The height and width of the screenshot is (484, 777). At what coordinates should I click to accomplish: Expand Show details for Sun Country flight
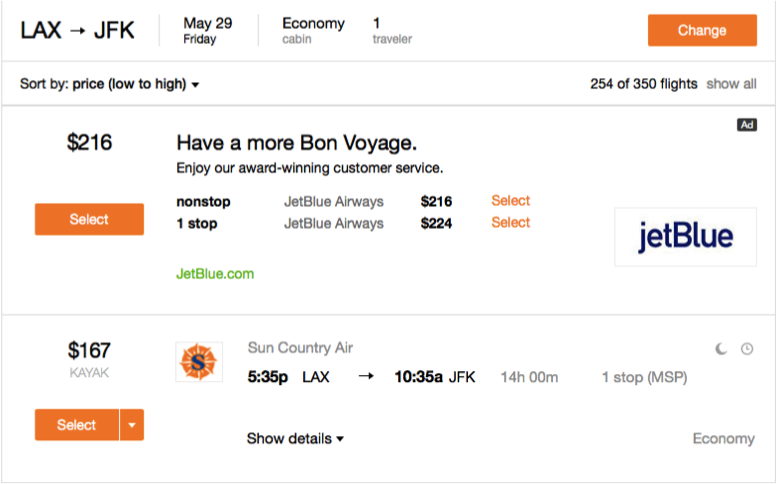coord(295,438)
